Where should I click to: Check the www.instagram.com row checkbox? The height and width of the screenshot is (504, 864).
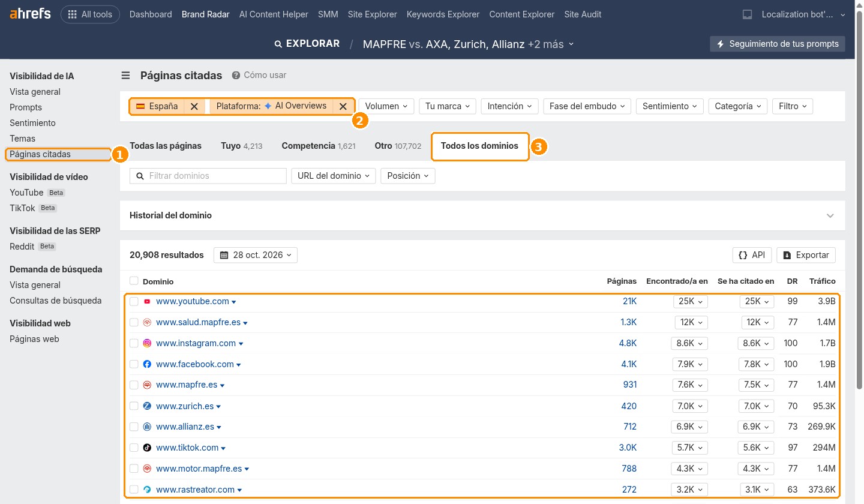click(134, 343)
